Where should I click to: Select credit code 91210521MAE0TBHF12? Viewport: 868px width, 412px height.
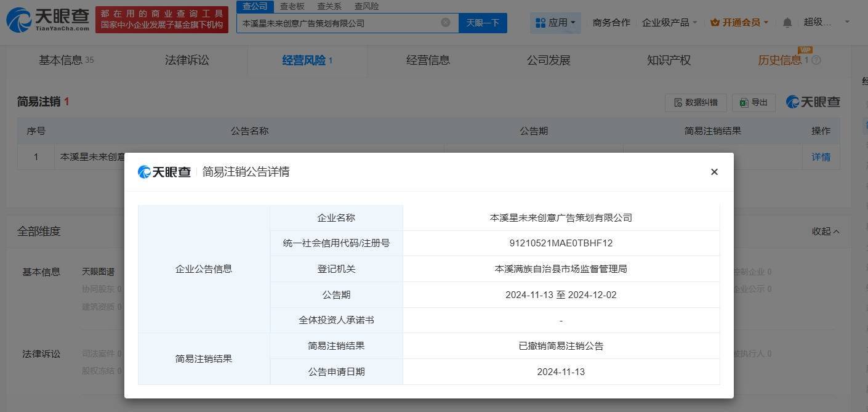561,243
